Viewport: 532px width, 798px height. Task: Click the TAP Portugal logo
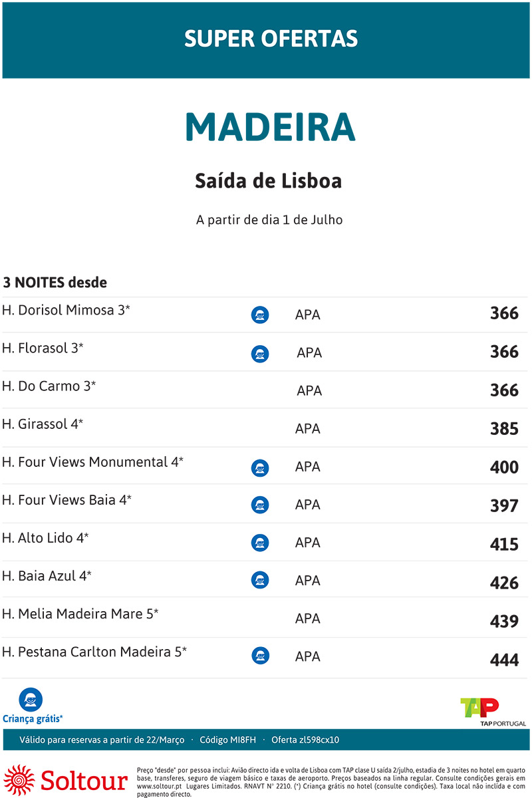coord(493,712)
